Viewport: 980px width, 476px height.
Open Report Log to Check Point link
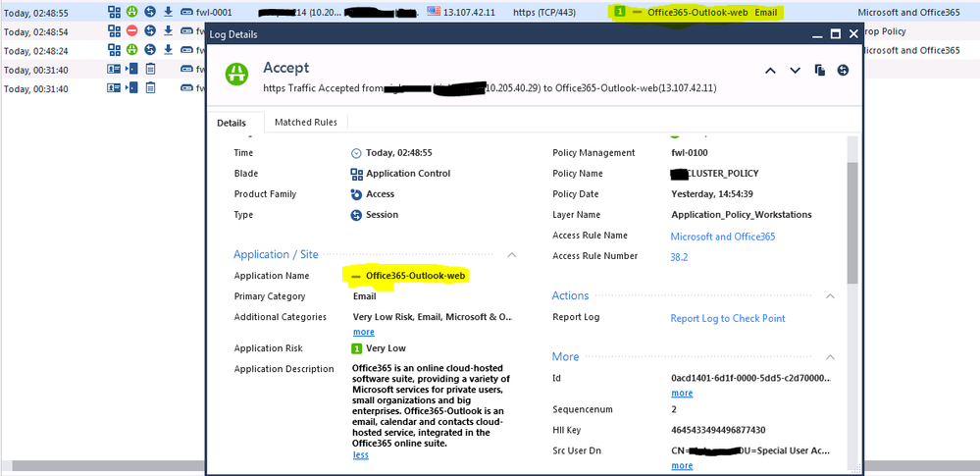pyautogui.click(x=727, y=318)
